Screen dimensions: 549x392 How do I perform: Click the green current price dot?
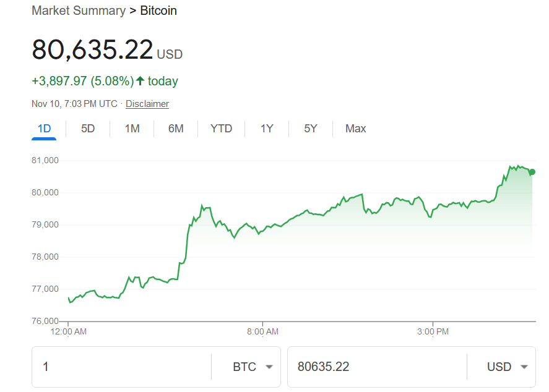(532, 172)
